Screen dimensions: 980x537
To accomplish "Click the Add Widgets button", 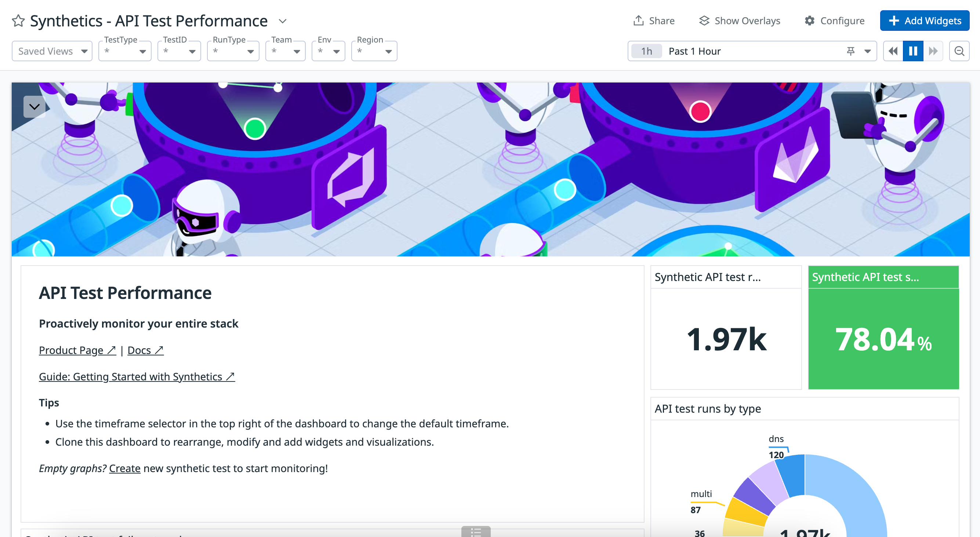I will [x=925, y=21].
